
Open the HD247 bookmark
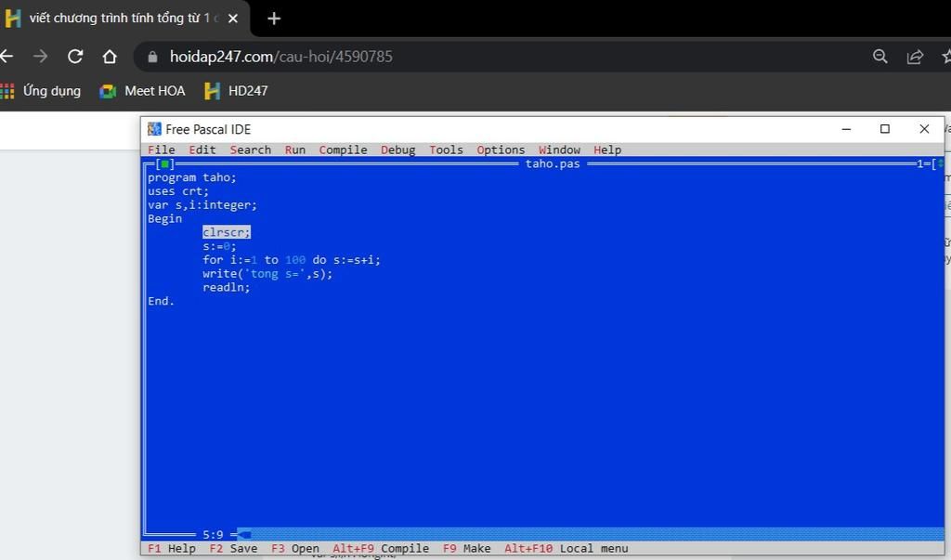(236, 91)
